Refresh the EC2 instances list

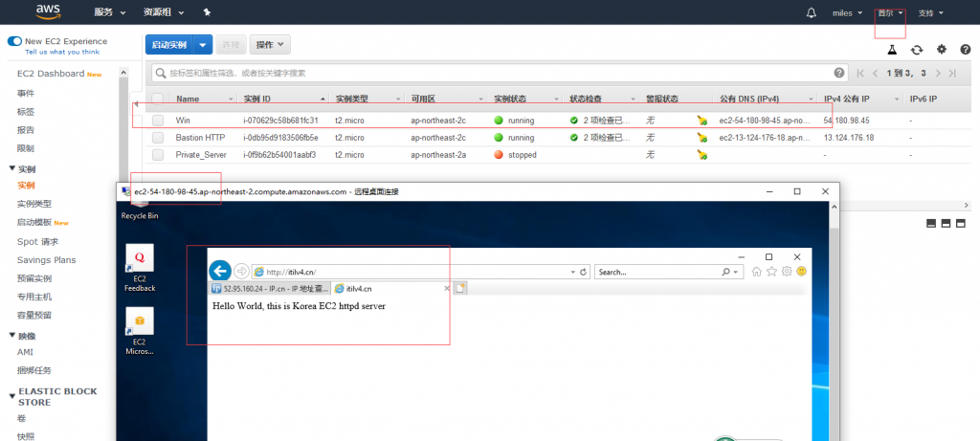(x=917, y=50)
